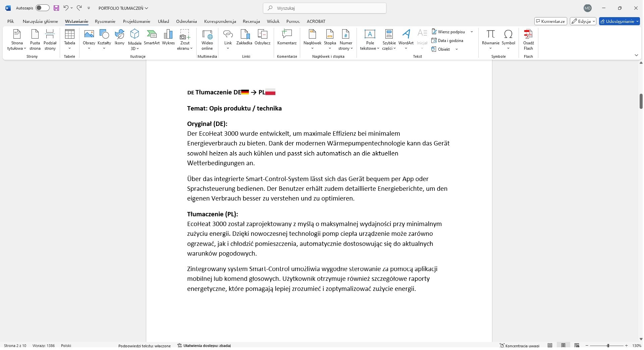Toggle Podpowiedzi tekstu in the status bar
This screenshot has height=350, width=644.
[145, 346]
